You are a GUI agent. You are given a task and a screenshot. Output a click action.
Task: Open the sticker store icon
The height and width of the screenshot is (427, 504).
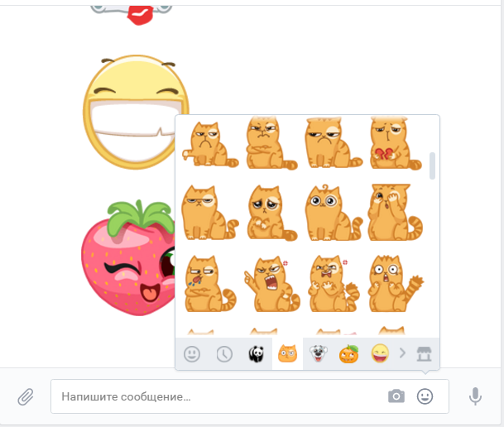[424, 353]
